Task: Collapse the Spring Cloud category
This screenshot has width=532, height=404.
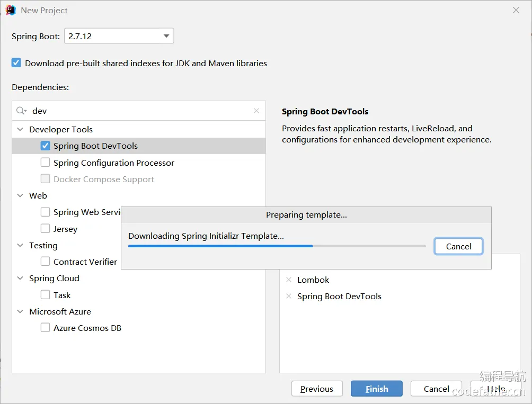Action: tap(20, 278)
